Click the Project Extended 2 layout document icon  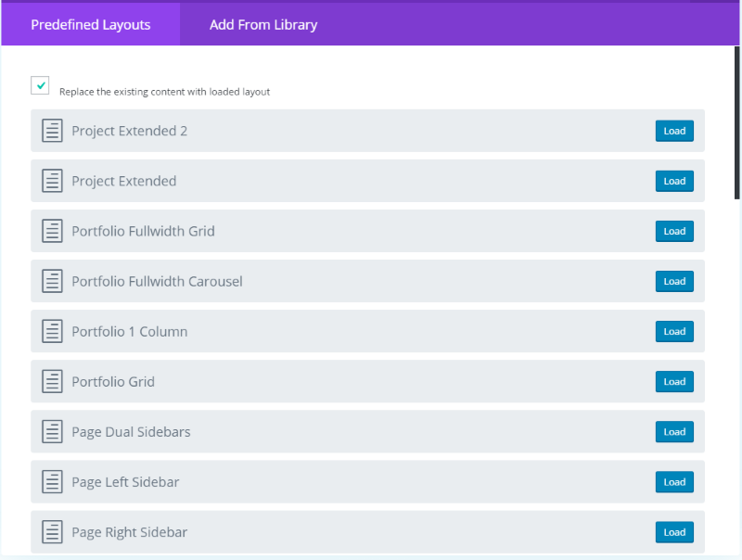(x=52, y=131)
